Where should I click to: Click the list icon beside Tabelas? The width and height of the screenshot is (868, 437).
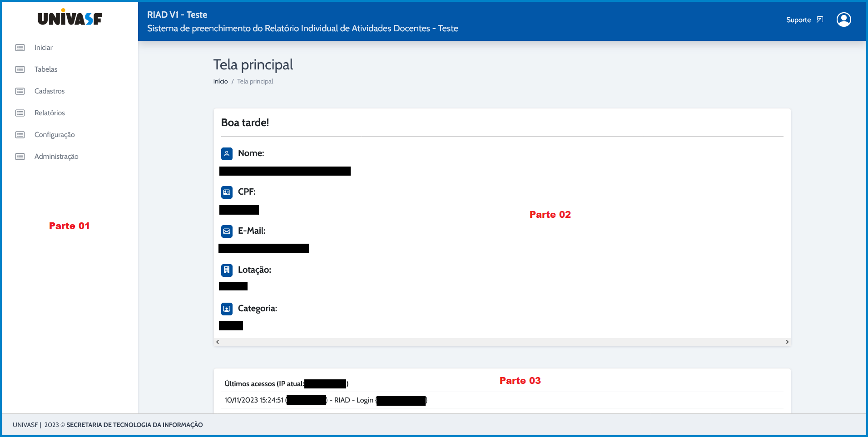(20, 69)
